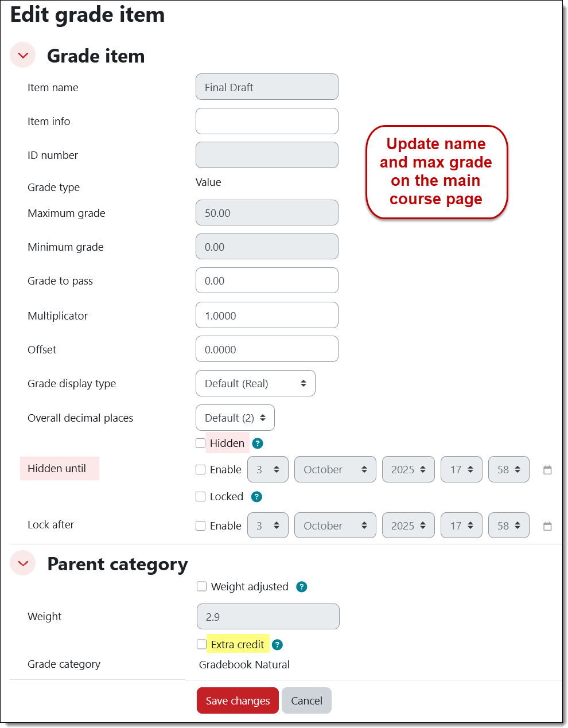Open the Lock after calendar picker
Viewport: 568px width, 728px height.
tap(547, 526)
